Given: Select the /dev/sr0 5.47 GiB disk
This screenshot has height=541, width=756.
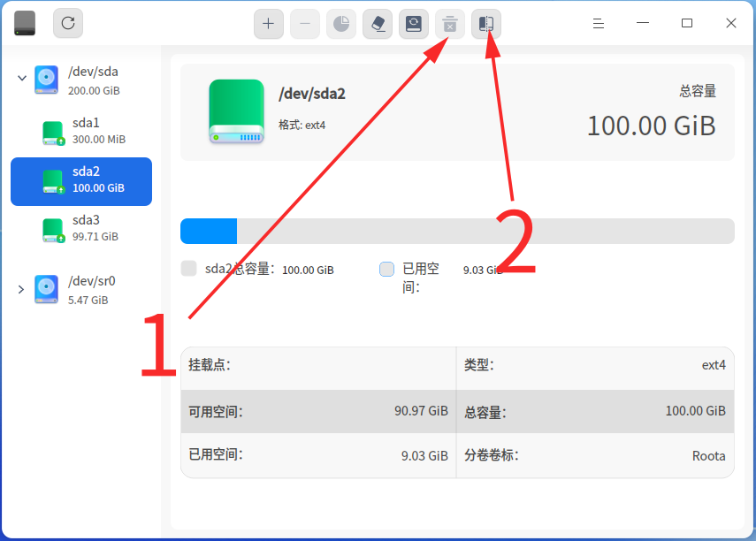Looking at the screenshot, I should click(x=81, y=290).
